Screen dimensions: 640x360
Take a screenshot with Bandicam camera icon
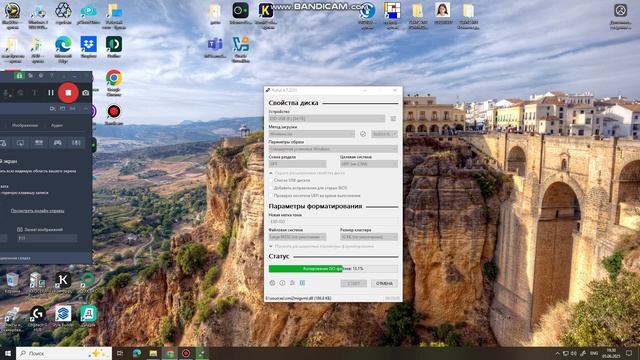pos(85,93)
